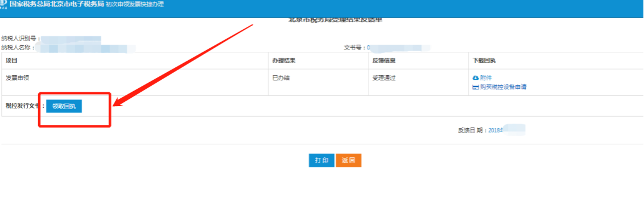Click the card icon before 购买税控设备申请
Viewport: 644px width, 221px height.
pyautogui.click(x=476, y=87)
